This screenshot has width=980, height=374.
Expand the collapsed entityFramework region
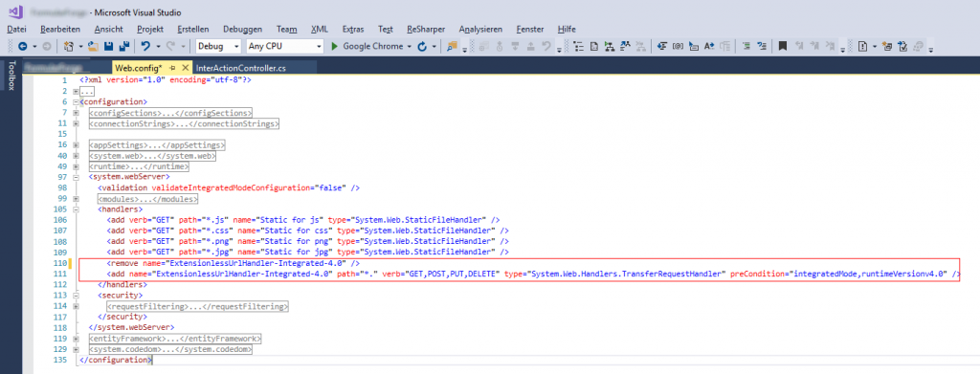pos(77,339)
